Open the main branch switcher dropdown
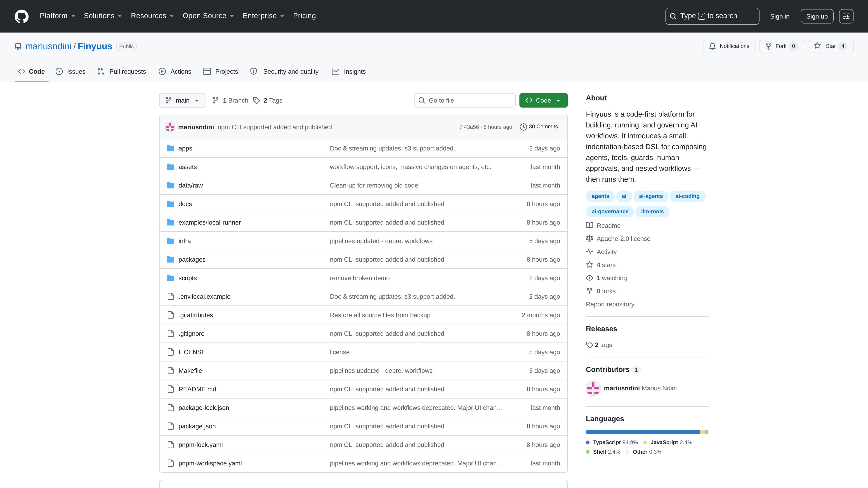 click(182, 100)
